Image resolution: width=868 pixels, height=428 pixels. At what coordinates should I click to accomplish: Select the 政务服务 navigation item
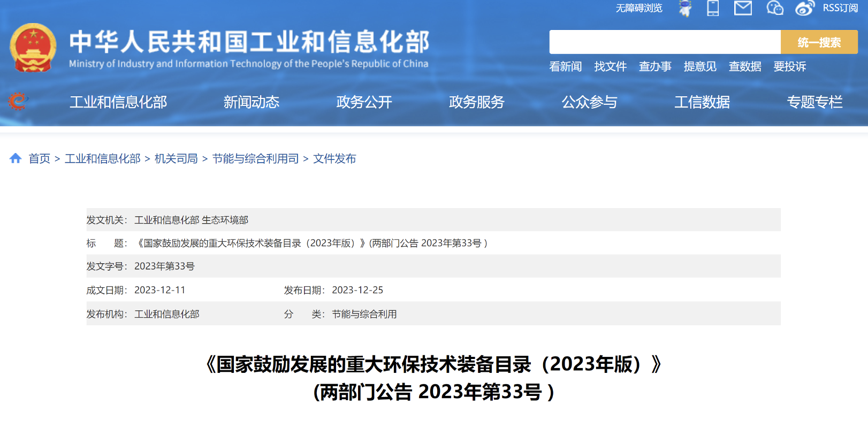(476, 102)
